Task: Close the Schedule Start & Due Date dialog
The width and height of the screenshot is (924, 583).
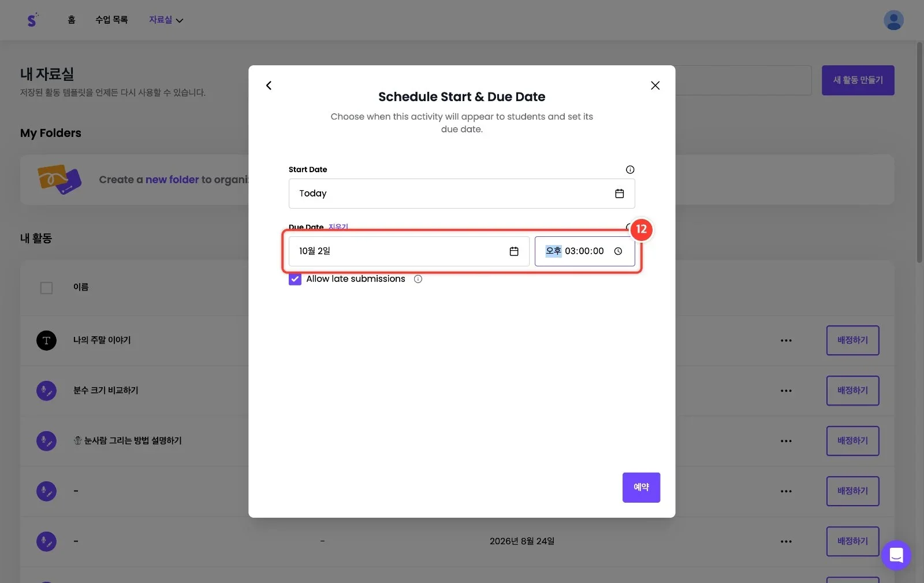Action: (655, 86)
